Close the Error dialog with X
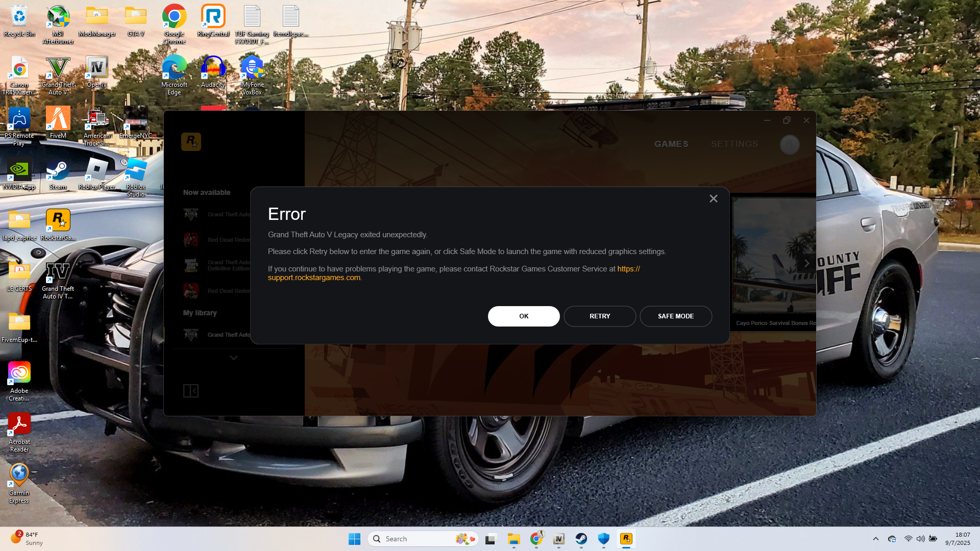 (713, 199)
